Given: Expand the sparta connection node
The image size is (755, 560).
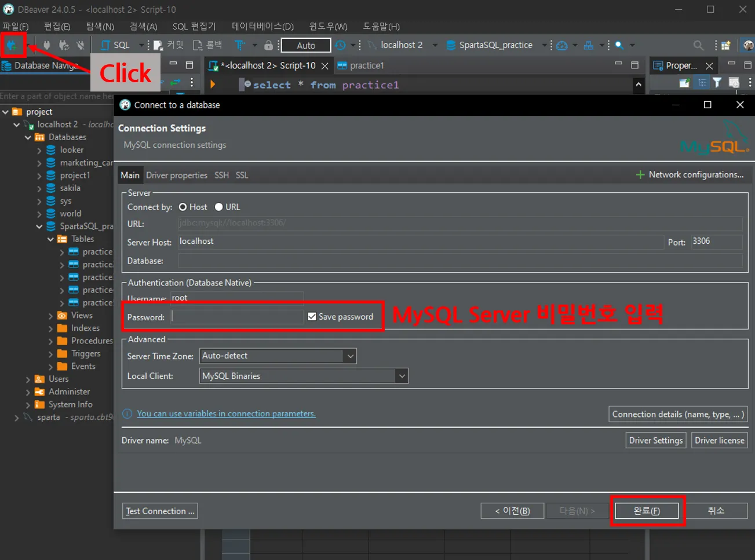Looking at the screenshot, I should (x=17, y=418).
